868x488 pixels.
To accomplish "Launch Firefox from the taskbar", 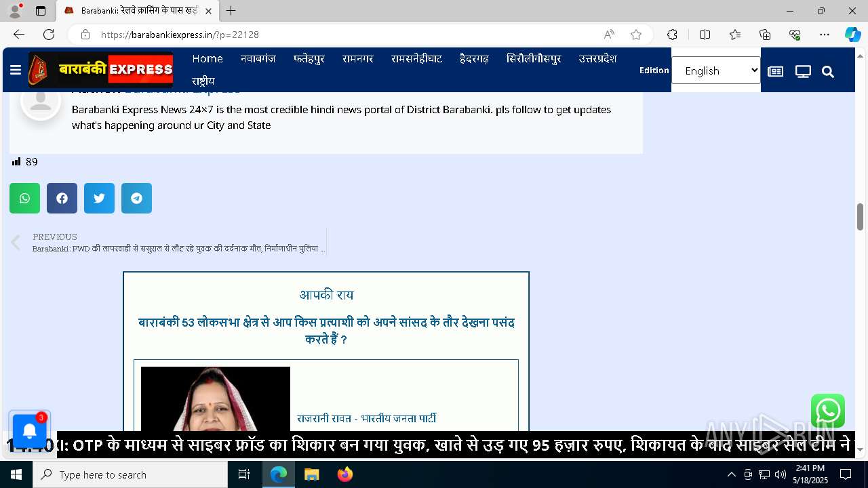I will pyautogui.click(x=344, y=474).
